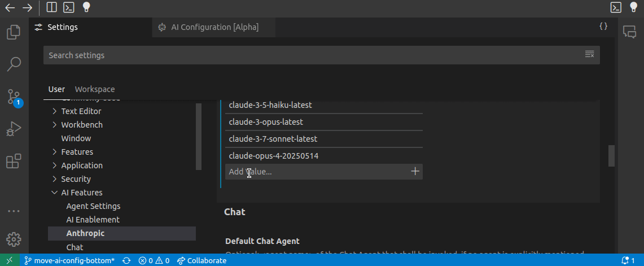This screenshot has width=644, height=266.
Task: Click the Chat section heading
Action: coord(235,212)
